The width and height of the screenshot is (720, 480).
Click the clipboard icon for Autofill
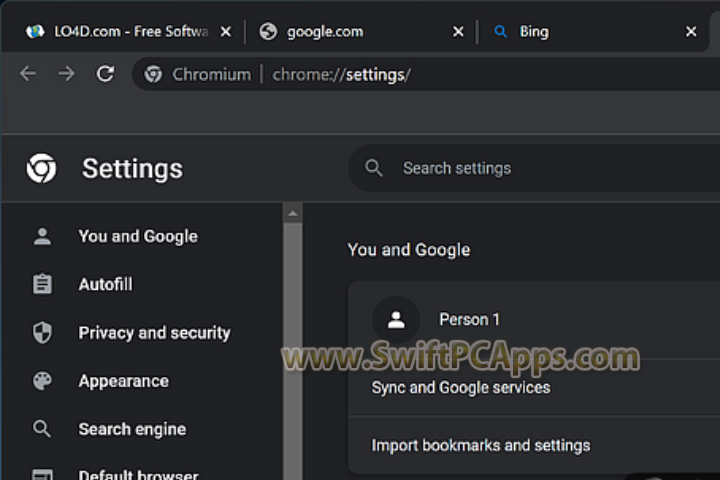point(42,284)
